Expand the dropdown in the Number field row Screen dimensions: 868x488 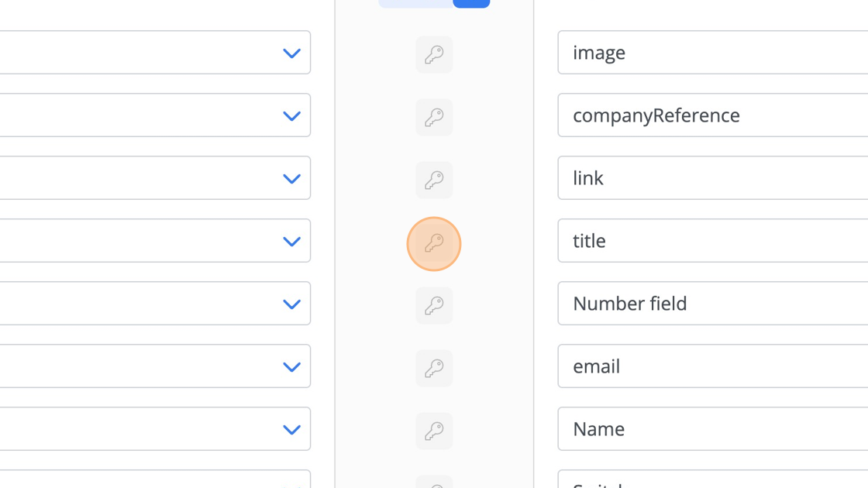pos(291,304)
